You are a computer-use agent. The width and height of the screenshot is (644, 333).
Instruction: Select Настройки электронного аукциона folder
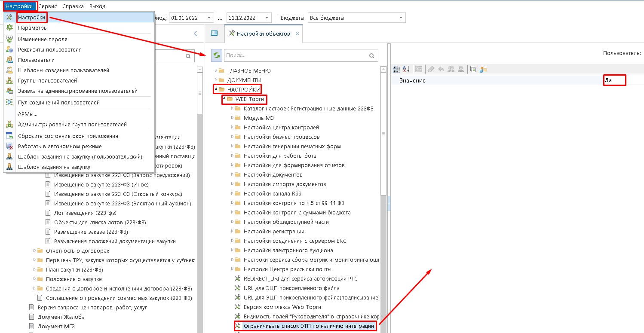click(x=288, y=250)
